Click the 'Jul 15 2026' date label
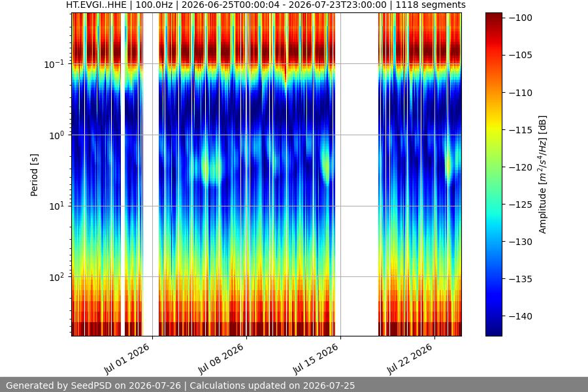588x392 pixels. (316, 359)
